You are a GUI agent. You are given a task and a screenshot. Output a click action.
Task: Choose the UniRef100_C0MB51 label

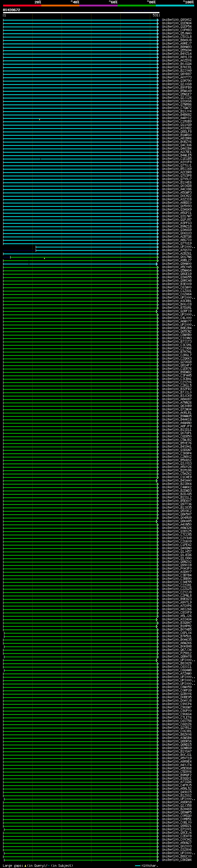click(x=177, y=819)
